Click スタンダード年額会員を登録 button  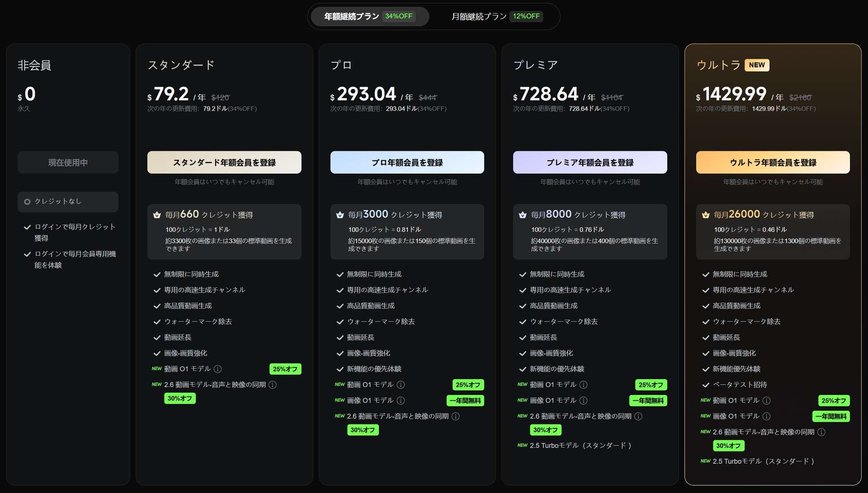[x=224, y=162]
